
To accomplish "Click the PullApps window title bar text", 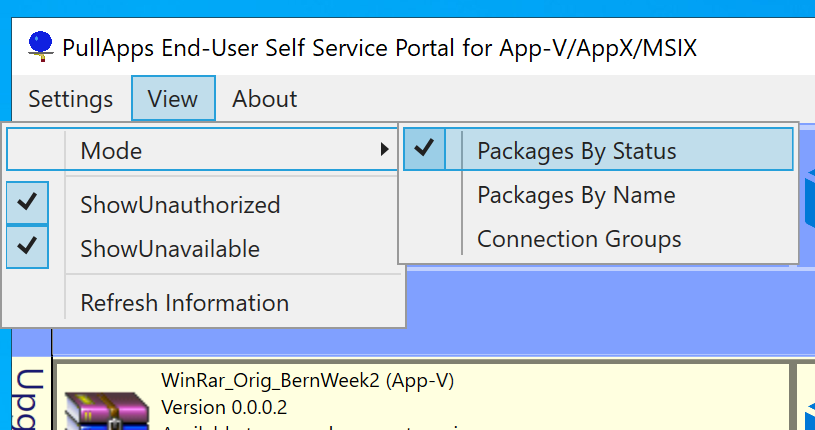I will point(379,47).
